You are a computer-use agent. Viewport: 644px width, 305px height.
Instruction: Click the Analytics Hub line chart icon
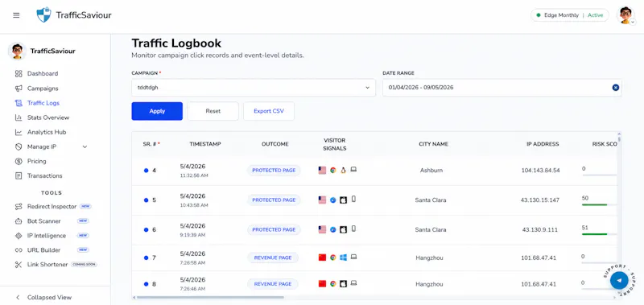[x=18, y=132]
